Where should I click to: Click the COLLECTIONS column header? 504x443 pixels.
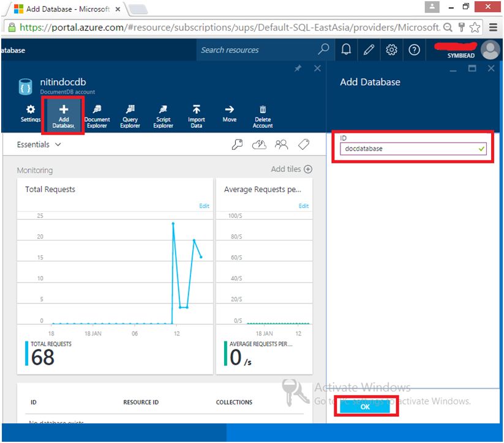(234, 402)
